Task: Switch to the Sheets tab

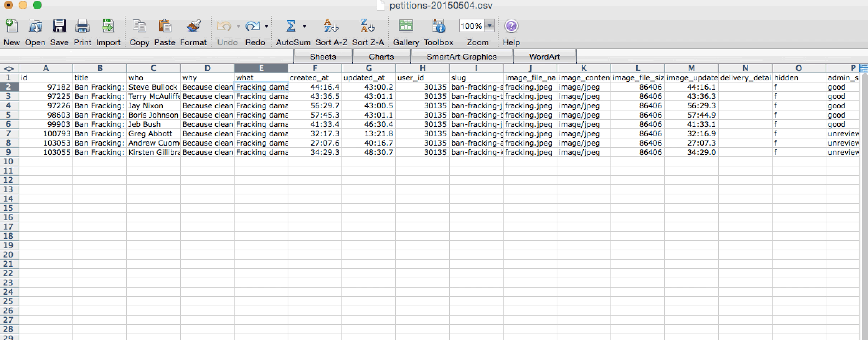Action: coord(323,57)
